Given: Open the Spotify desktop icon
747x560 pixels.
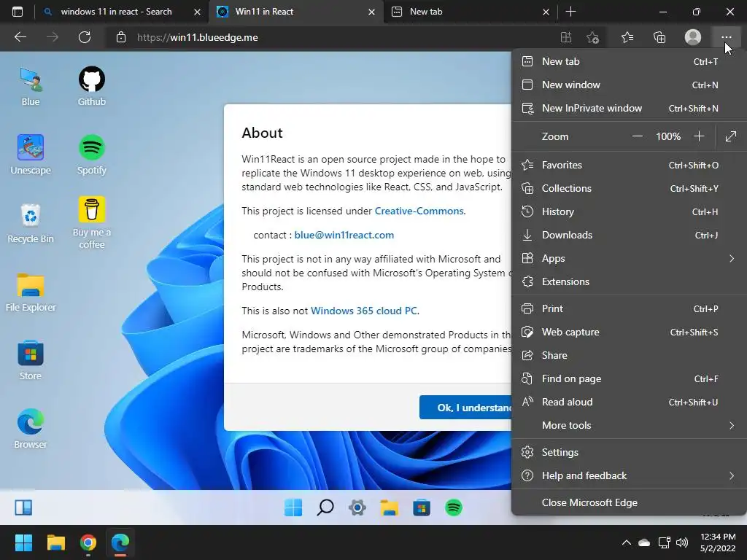Looking at the screenshot, I should coord(91,155).
